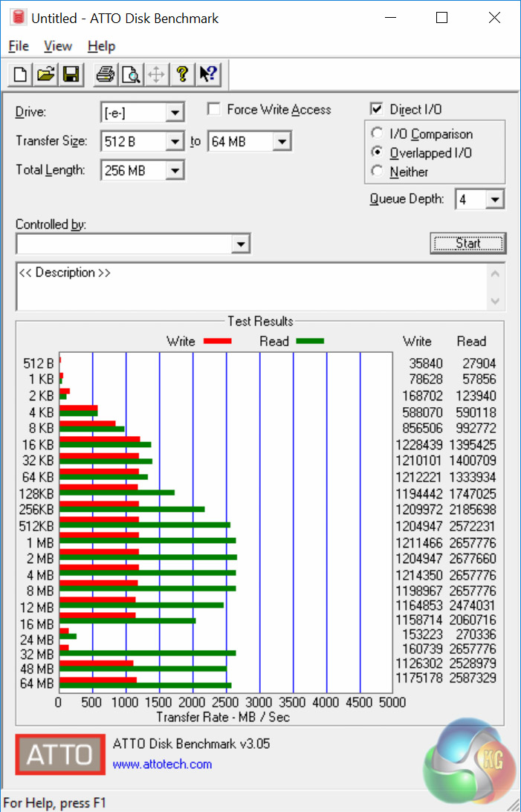Screen dimensions: 521x812
Task: Open the 512 B transfer size dropdown
Action: (x=175, y=141)
